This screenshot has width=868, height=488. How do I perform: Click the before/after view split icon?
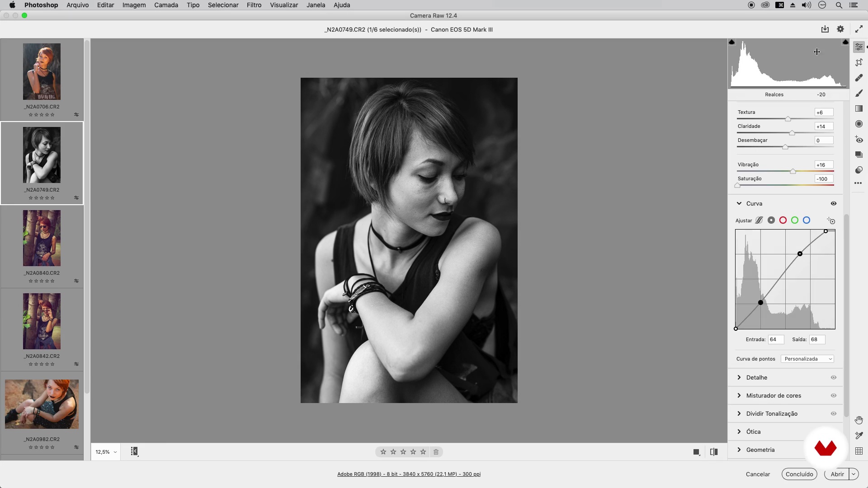click(714, 452)
